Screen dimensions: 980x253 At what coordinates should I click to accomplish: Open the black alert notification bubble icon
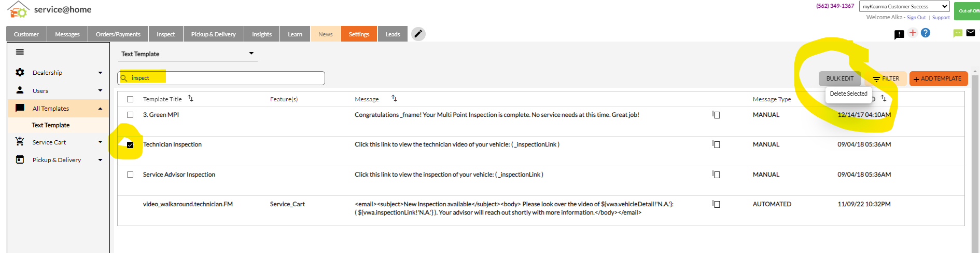(899, 34)
